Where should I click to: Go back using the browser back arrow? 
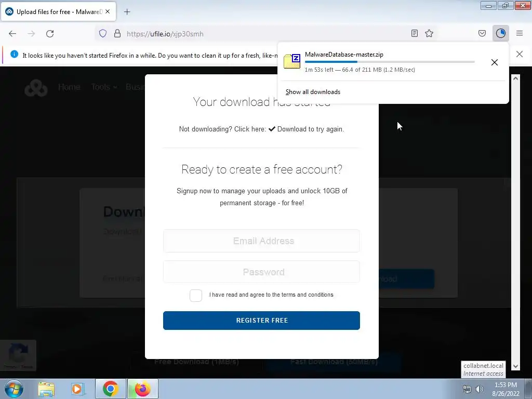12,34
